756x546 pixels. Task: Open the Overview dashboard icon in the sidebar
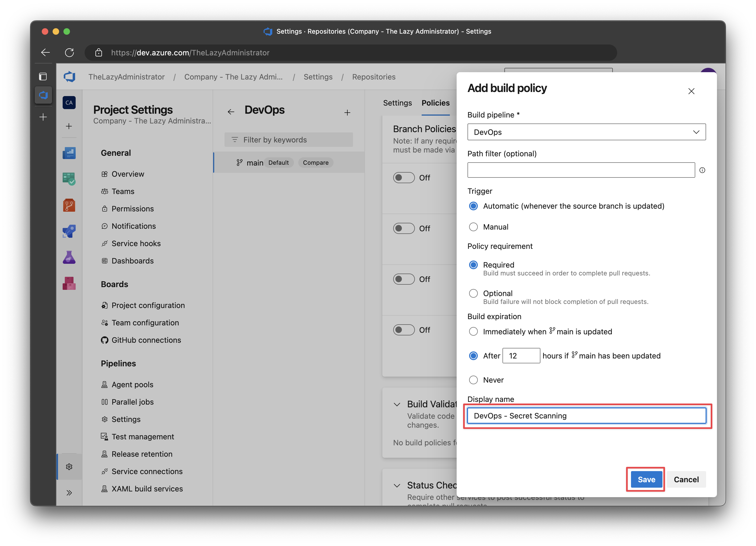[69, 153]
